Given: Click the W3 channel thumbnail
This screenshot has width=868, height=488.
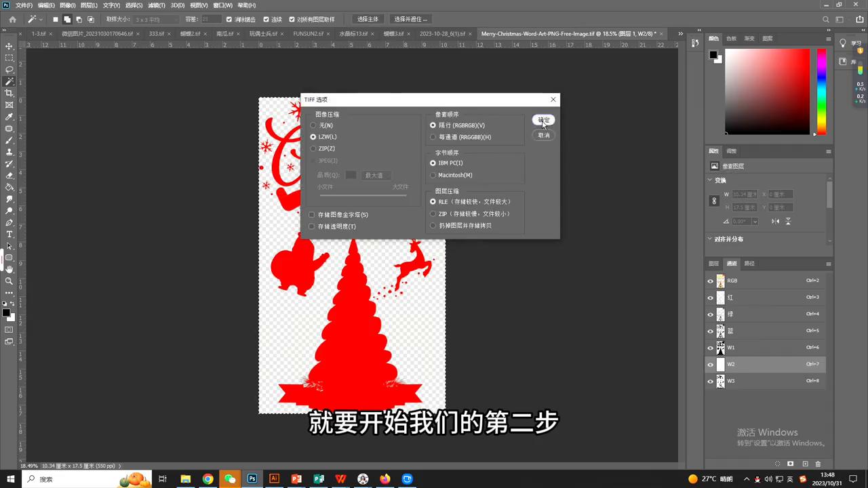Looking at the screenshot, I should coord(721,380).
